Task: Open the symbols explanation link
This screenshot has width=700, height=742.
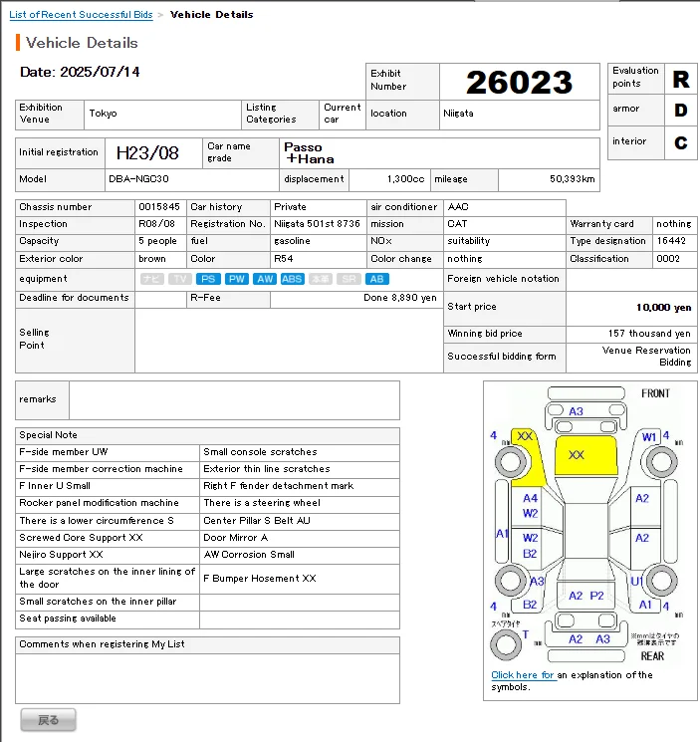Action: [x=523, y=675]
